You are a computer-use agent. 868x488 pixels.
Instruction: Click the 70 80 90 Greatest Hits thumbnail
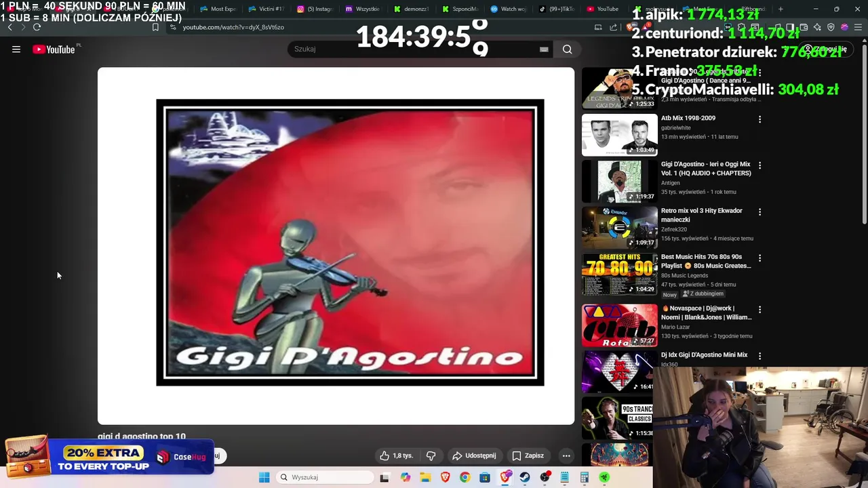pyautogui.click(x=619, y=274)
